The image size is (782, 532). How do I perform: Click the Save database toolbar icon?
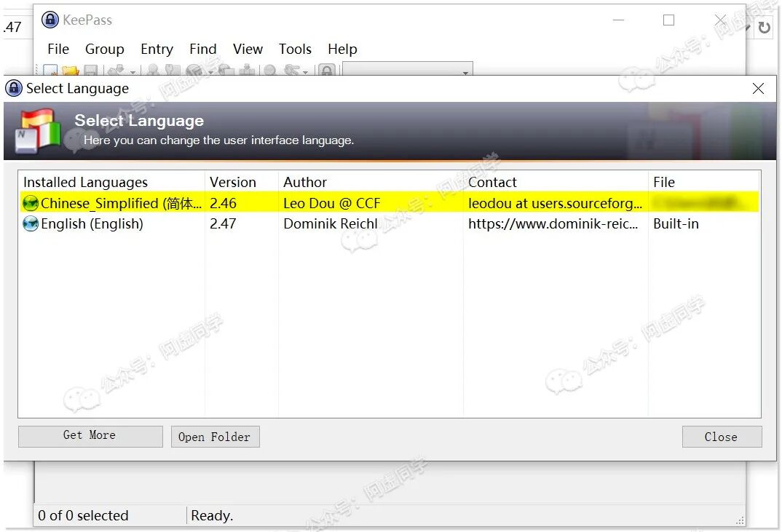tap(90, 71)
